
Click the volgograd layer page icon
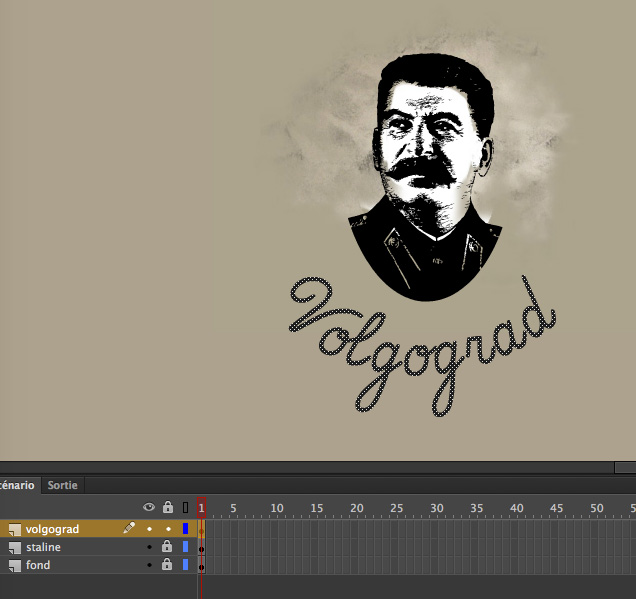(15, 530)
